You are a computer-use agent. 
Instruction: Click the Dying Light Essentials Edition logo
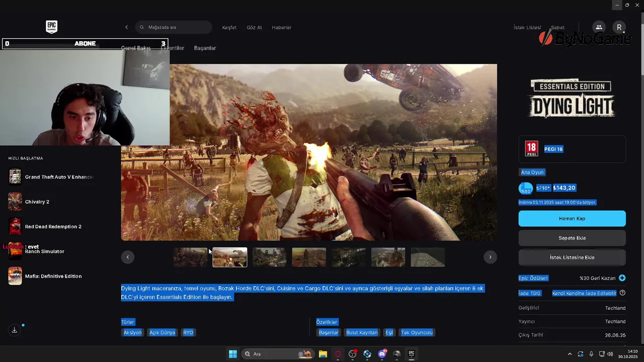pos(572,99)
